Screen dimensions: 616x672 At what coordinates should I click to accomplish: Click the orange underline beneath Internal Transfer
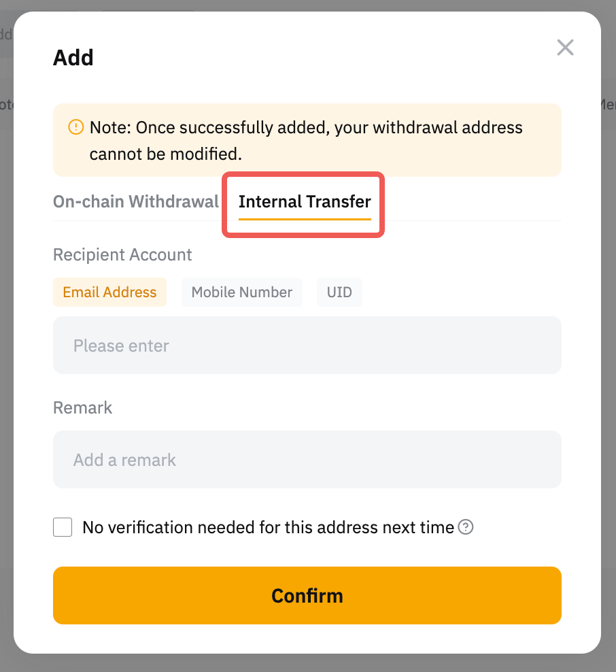pyautogui.click(x=305, y=220)
